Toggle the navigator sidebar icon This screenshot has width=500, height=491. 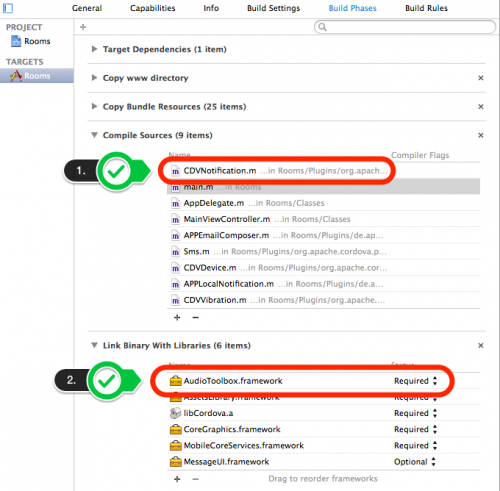point(8,8)
